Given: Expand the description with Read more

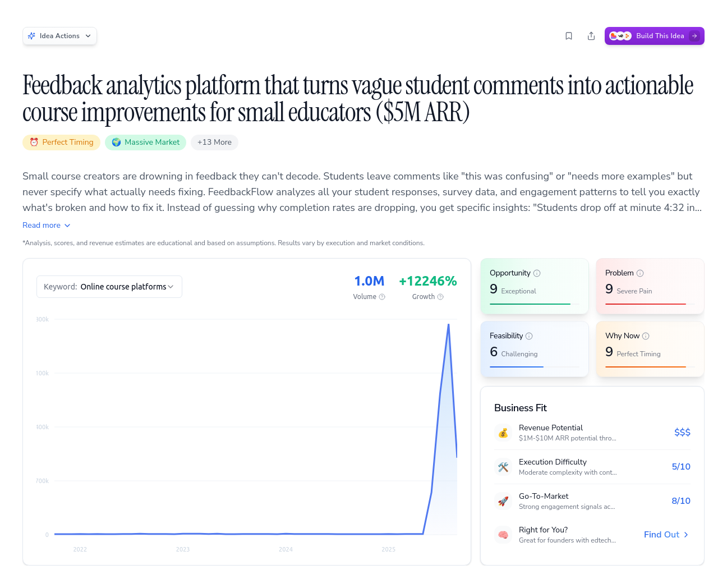Looking at the screenshot, I should tap(46, 225).
